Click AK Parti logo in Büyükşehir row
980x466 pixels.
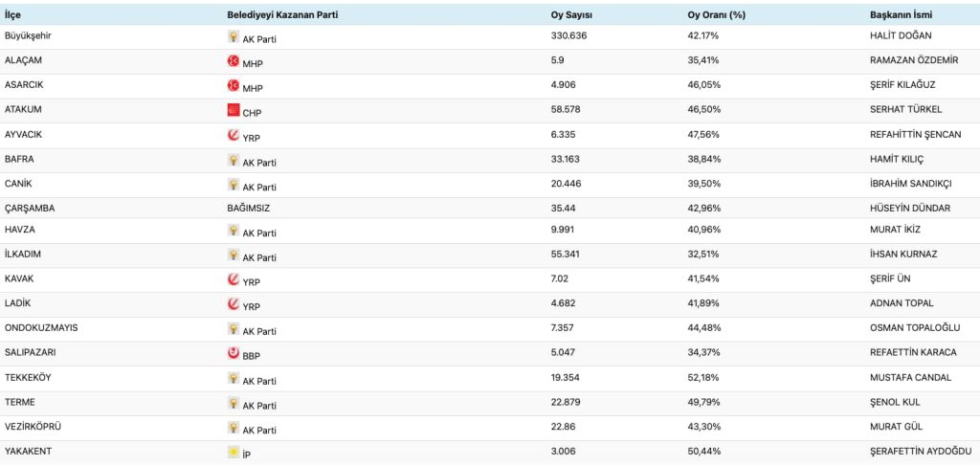coord(234,37)
